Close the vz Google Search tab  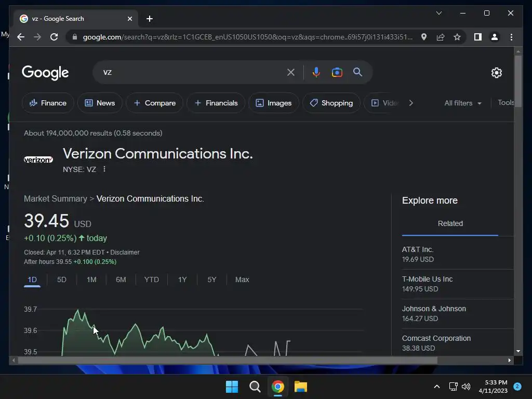[129, 19]
